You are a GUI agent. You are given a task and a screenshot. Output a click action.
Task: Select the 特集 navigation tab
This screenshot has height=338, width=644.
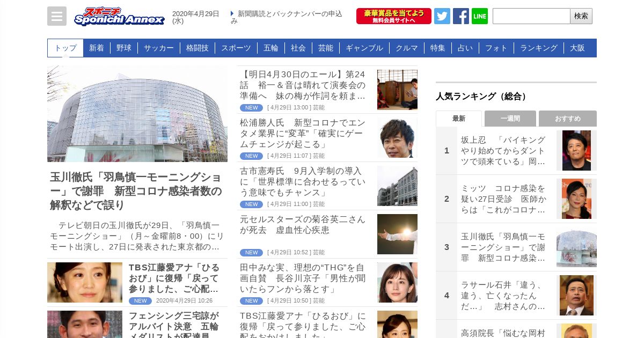pos(438,48)
